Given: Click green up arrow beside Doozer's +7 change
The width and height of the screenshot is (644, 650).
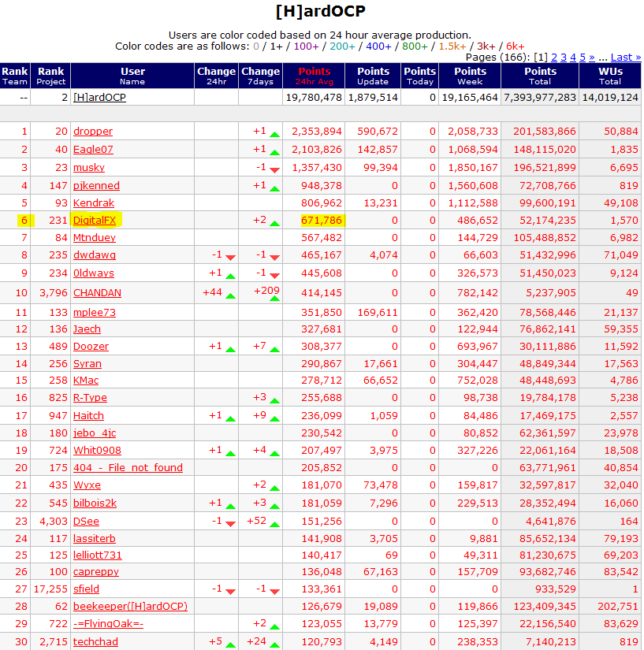Looking at the screenshot, I should (x=274, y=350).
